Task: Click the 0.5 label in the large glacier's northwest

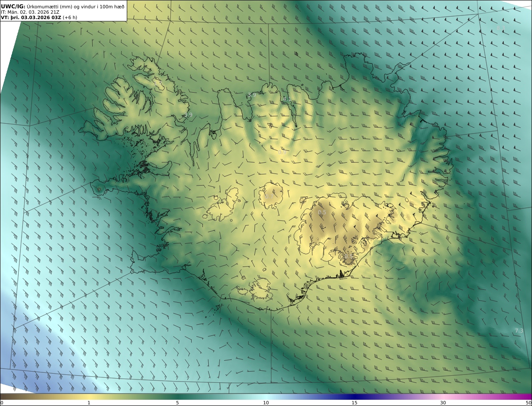Action: point(322,213)
